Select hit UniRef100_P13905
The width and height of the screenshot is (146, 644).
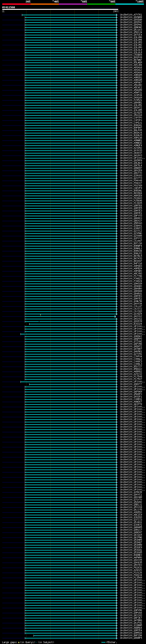(131, 203)
